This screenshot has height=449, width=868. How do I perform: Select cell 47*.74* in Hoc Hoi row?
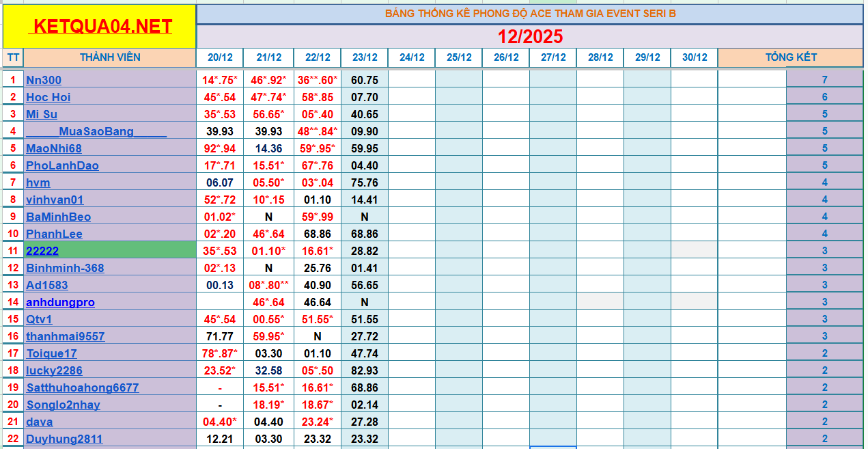(x=269, y=97)
